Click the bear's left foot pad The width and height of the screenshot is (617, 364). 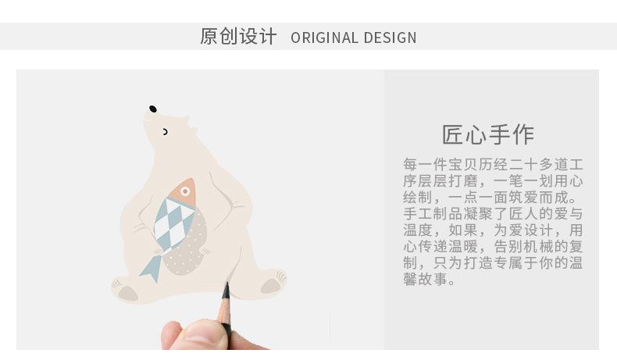(128, 293)
